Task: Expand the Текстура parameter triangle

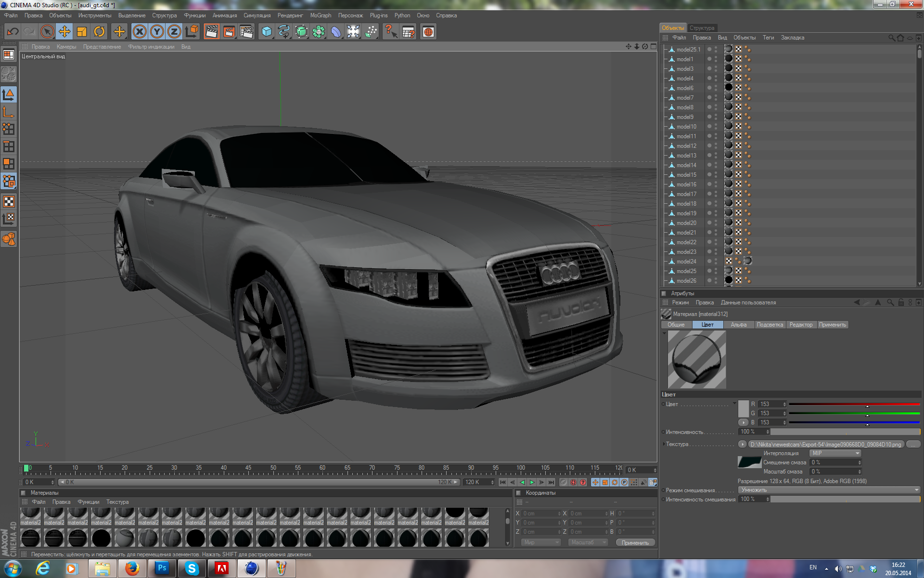Action: (x=664, y=444)
